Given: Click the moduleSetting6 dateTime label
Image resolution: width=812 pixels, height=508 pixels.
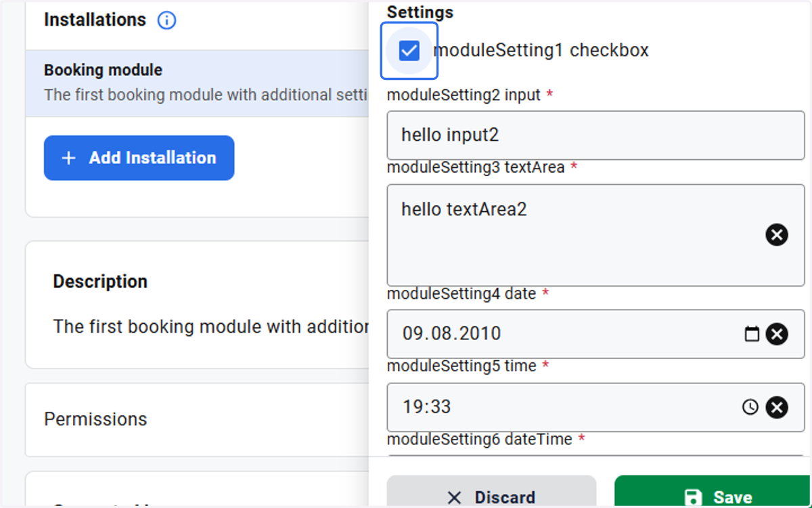Looking at the screenshot, I should (480, 440).
